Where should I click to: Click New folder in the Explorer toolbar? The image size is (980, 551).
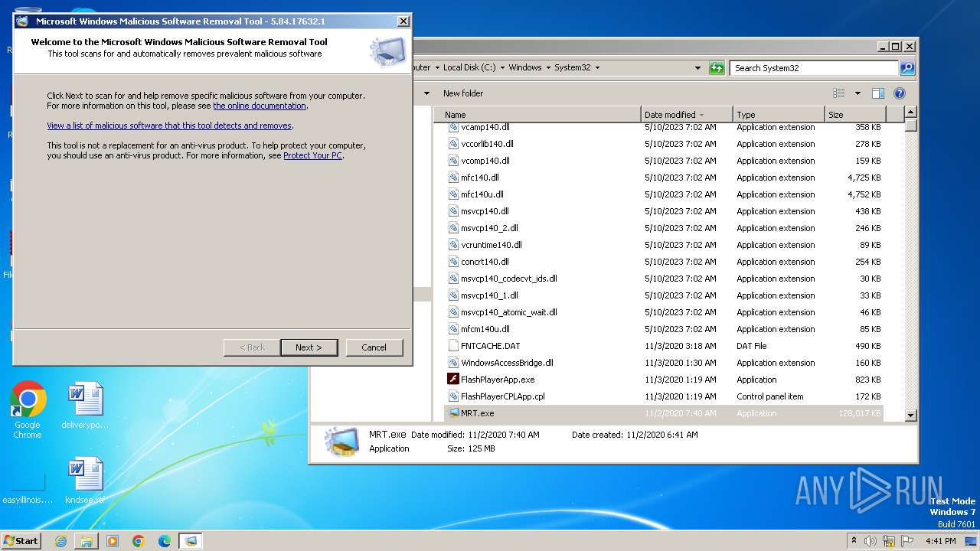(x=463, y=93)
